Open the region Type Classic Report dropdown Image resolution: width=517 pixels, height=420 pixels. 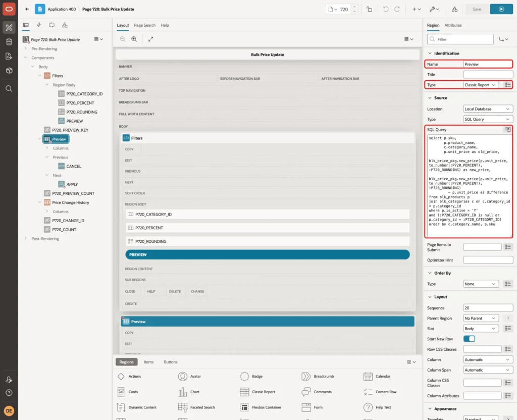pos(481,85)
